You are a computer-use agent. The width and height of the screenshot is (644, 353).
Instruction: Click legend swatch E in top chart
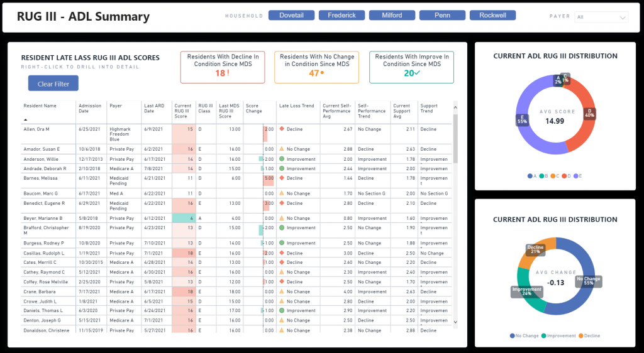pyautogui.click(x=576, y=176)
